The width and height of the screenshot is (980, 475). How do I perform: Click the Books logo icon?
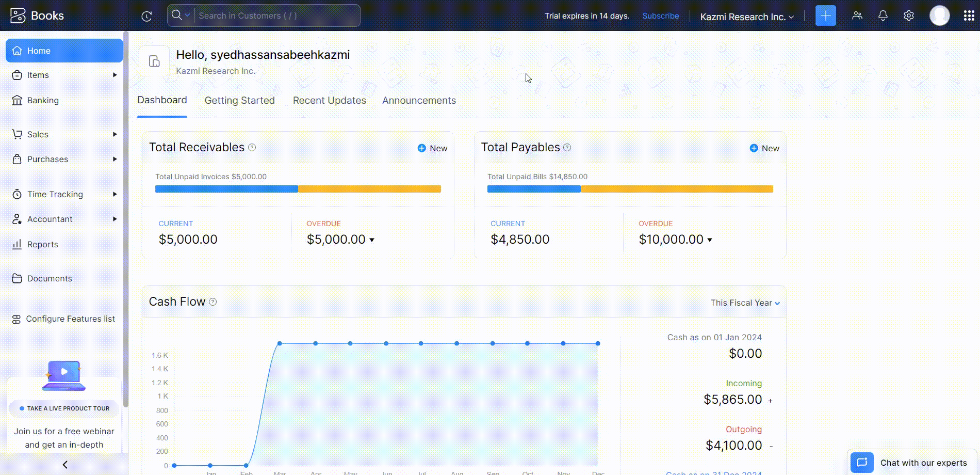18,15
